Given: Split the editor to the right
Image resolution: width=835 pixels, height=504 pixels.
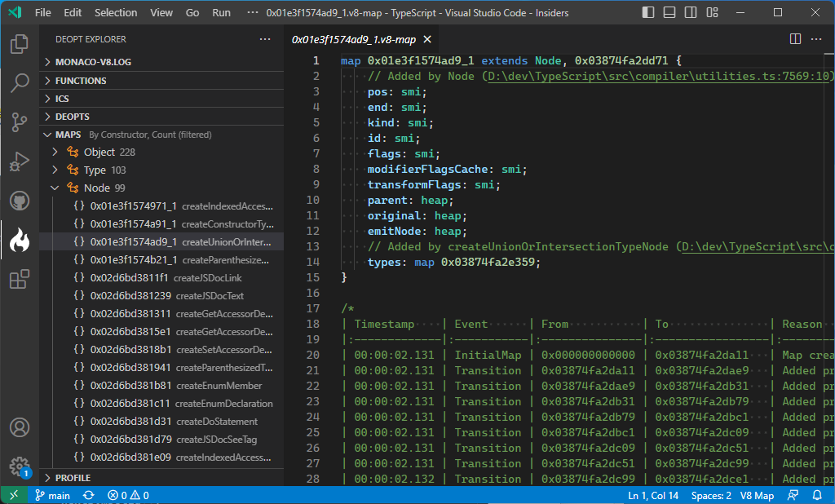Looking at the screenshot, I should (x=795, y=39).
